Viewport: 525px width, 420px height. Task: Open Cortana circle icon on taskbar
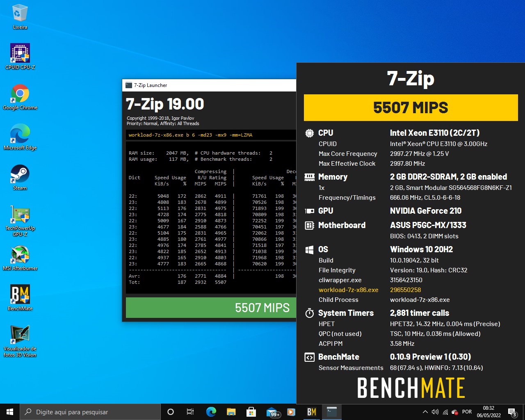[171, 412]
